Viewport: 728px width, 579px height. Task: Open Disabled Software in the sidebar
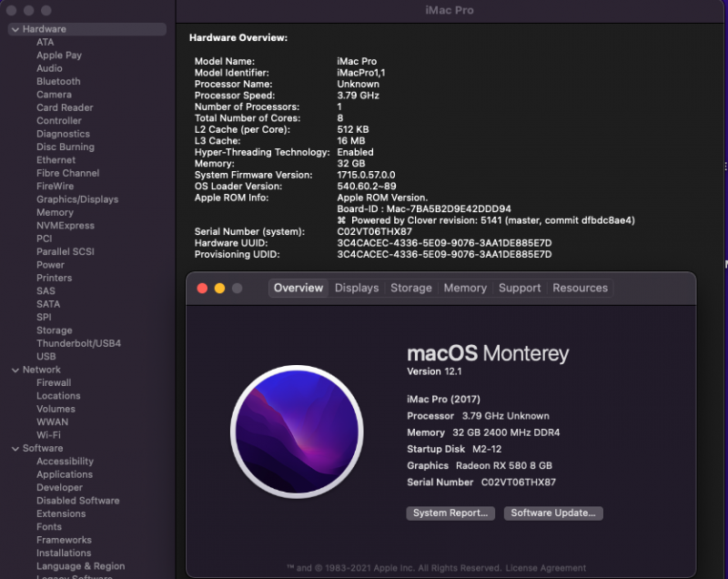click(x=78, y=501)
